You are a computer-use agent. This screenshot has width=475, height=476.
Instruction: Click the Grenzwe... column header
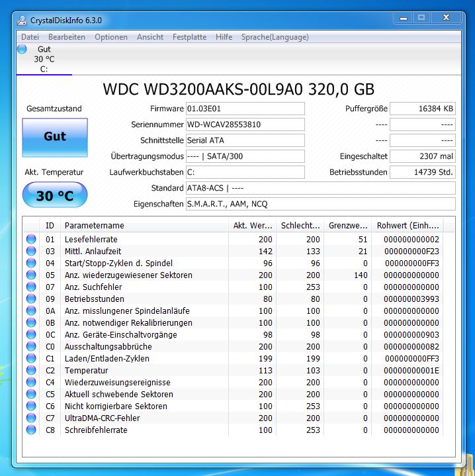point(348,225)
